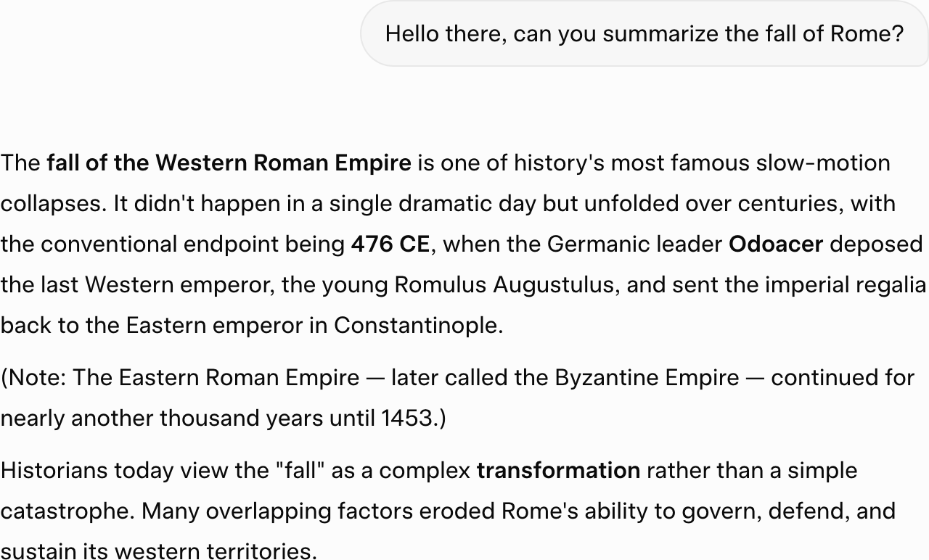929x560 pixels.
Task: Click the bold word "transformation"
Action: (558, 471)
